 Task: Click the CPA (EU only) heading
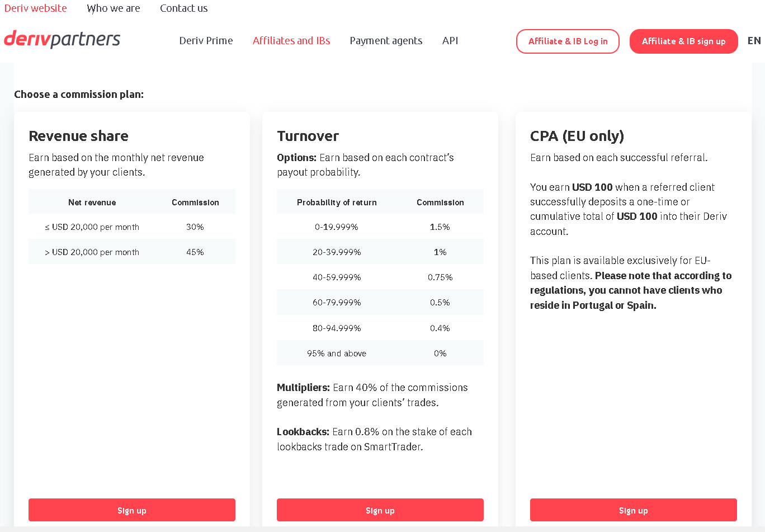[577, 136]
